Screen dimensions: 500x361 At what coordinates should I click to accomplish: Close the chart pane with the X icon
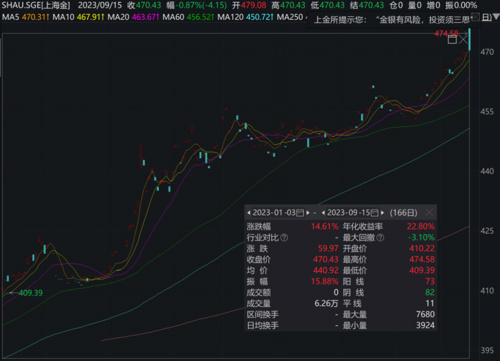pyautogui.click(x=464, y=40)
